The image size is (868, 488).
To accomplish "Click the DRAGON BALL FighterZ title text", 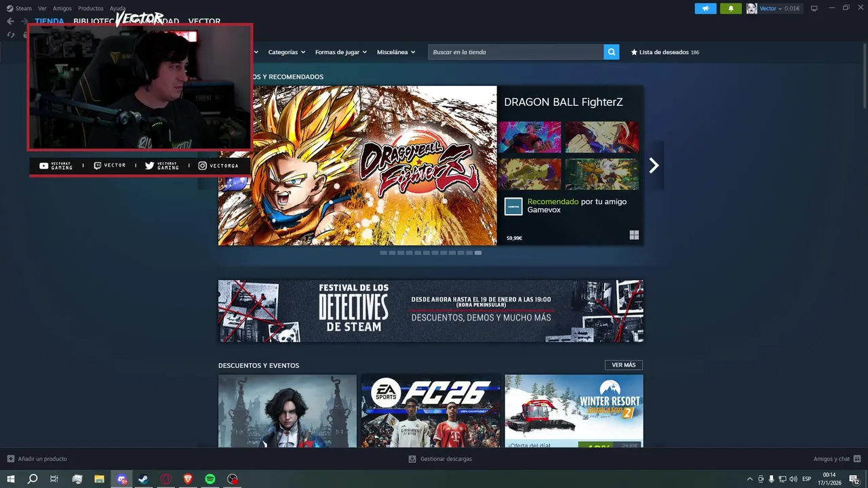I will (564, 102).
